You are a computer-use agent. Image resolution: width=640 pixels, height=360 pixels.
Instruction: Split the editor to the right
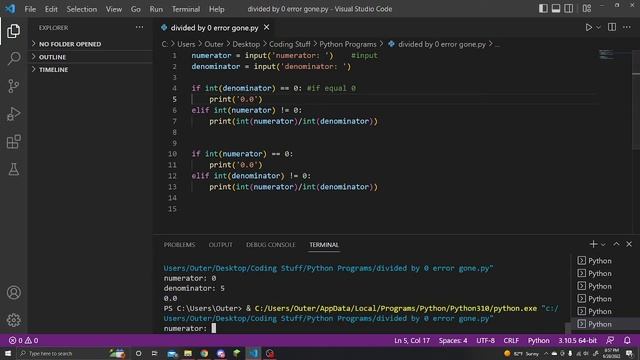tap(612, 27)
